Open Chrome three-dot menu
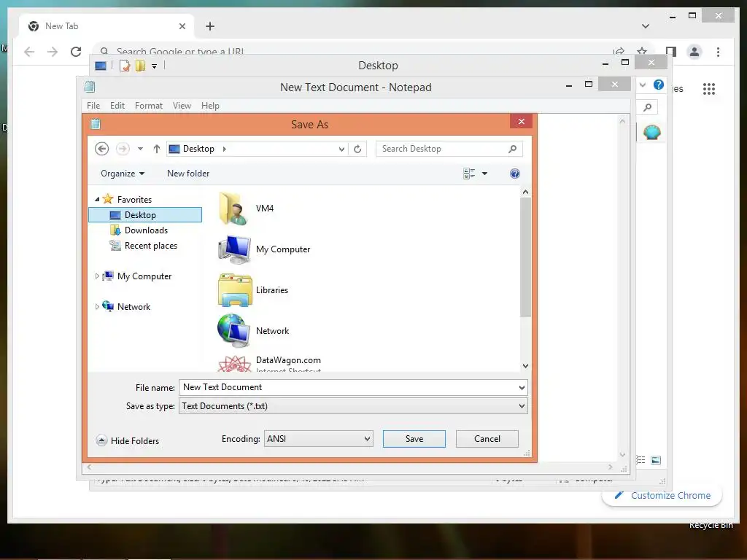 (x=718, y=52)
